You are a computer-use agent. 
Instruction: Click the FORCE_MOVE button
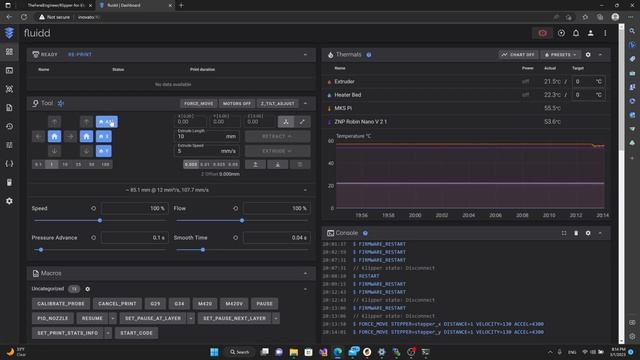(198, 103)
